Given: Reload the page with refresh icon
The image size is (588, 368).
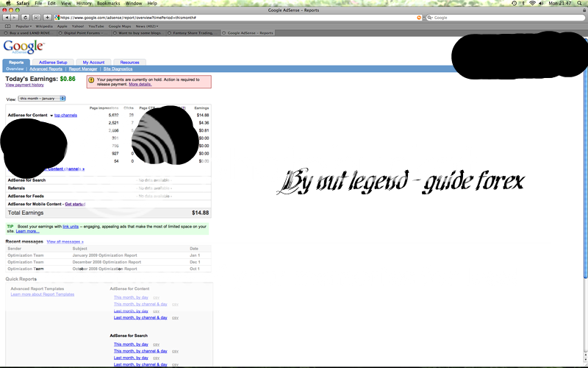Looking at the screenshot, I should point(26,18).
